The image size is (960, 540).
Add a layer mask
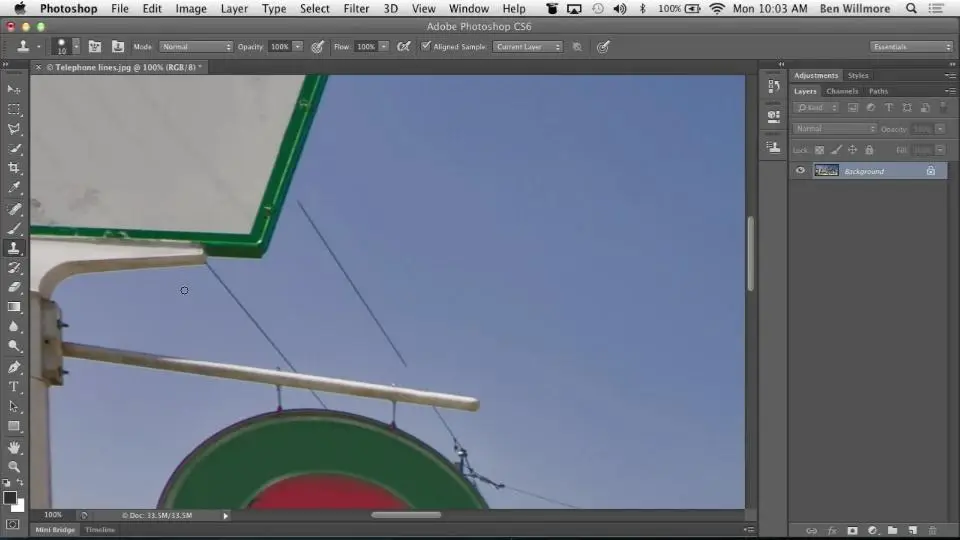click(852, 530)
